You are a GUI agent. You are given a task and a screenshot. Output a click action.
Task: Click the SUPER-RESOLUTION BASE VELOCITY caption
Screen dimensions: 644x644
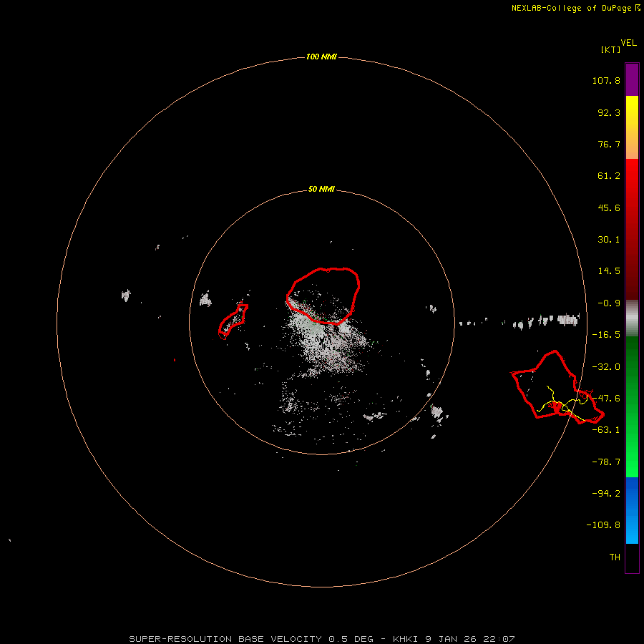pos(321,639)
